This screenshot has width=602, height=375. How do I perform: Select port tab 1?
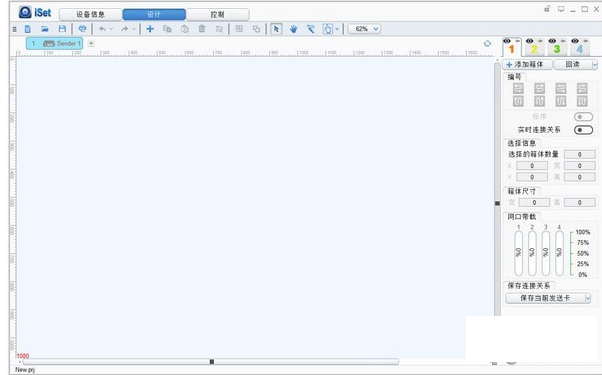click(511, 49)
